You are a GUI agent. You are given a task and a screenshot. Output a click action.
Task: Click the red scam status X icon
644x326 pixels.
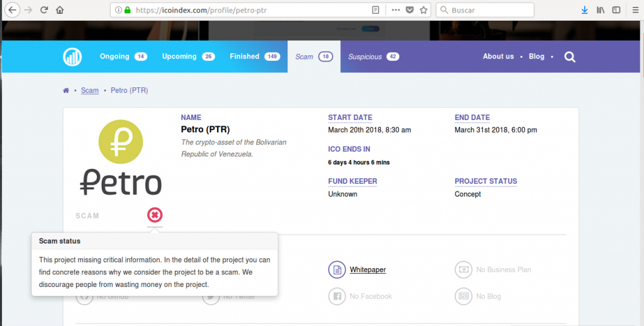click(155, 215)
